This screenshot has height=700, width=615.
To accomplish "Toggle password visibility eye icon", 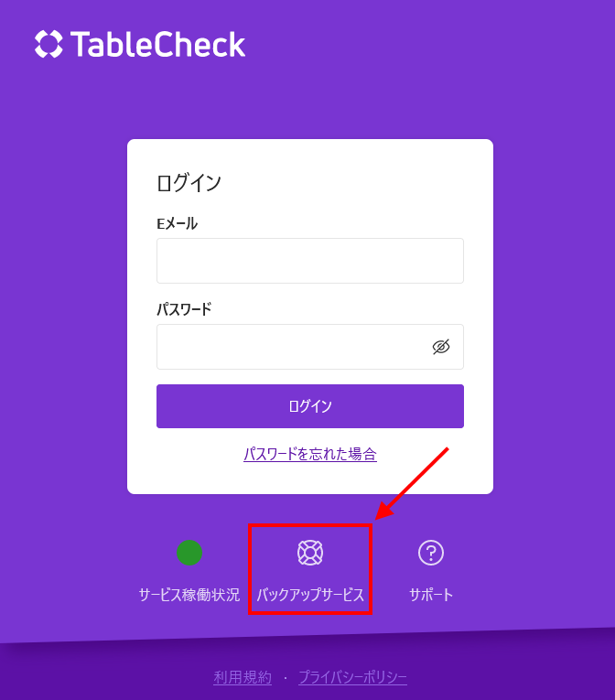I will pyautogui.click(x=441, y=347).
